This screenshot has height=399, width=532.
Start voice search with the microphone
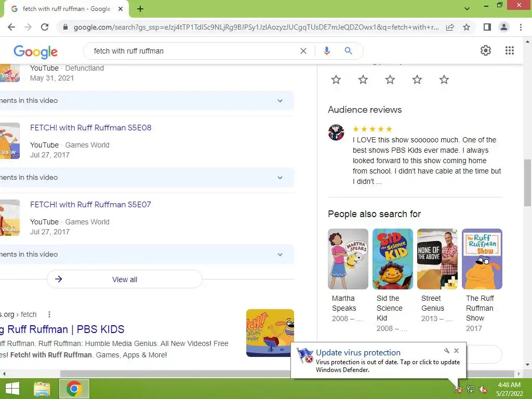point(326,51)
